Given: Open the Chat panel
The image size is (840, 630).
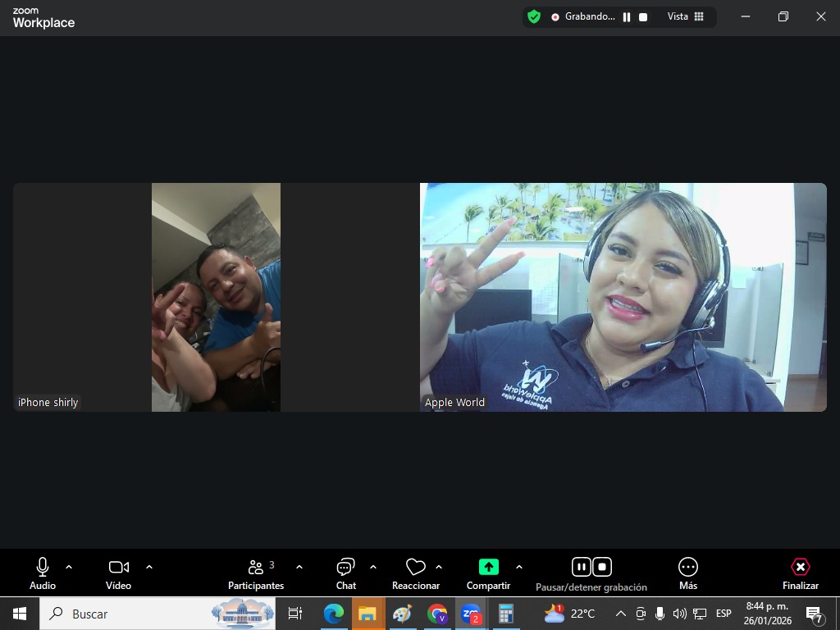Looking at the screenshot, I should point(345,573).
